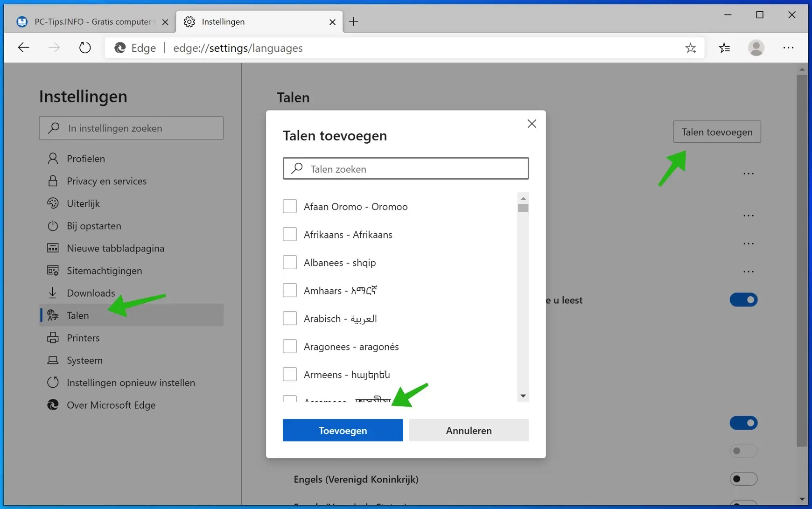
Task: Check the Albanees - shqip checkbox
Action: coord(290,262)
